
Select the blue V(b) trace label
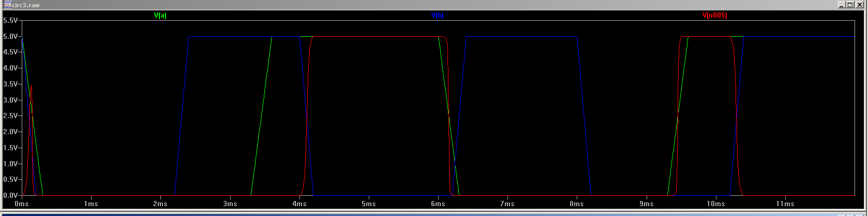(437, 16)
